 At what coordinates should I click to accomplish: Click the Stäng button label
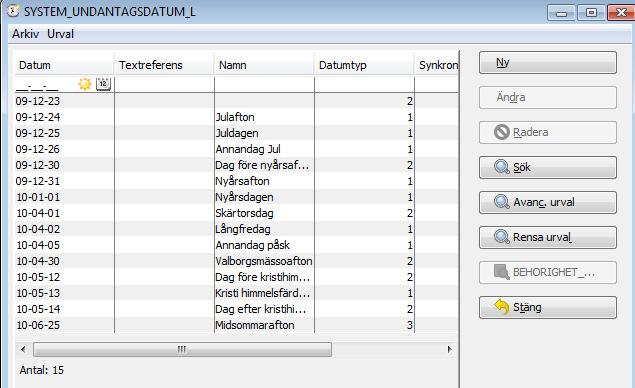click(527, 307)
